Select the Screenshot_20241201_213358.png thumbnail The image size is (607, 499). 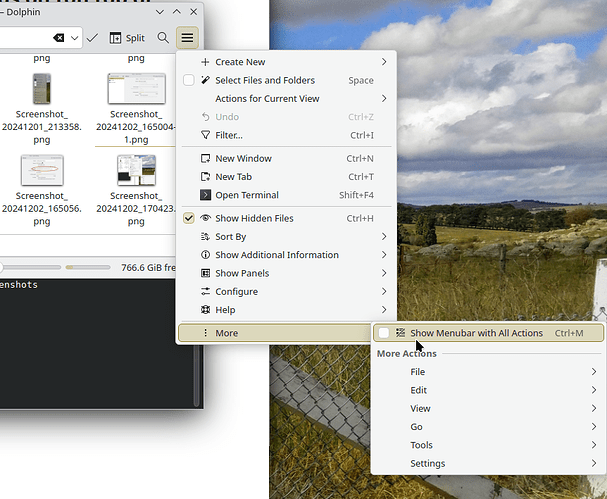point(41,89)
